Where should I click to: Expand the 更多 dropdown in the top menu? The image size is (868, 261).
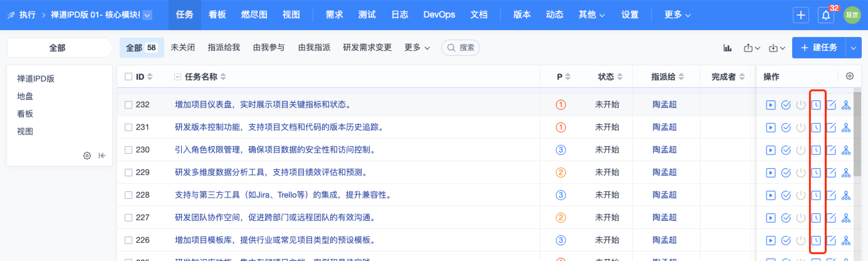(677, 15)
